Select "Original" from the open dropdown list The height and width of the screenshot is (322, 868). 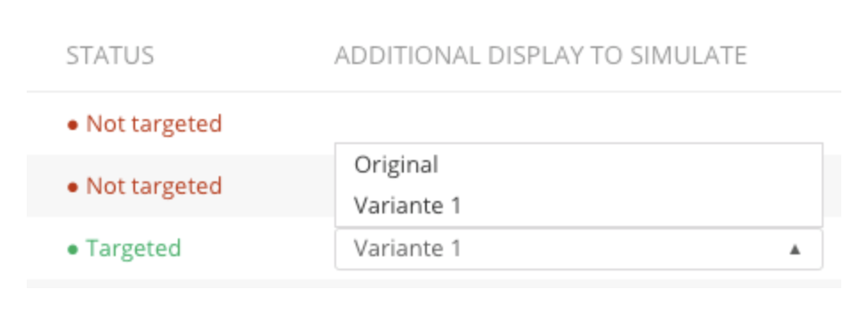[x=578, y=165]
